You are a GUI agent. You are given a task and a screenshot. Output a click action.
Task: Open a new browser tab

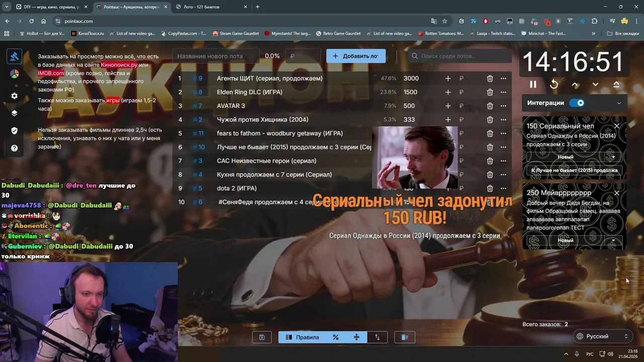click(x=258, y=7)
